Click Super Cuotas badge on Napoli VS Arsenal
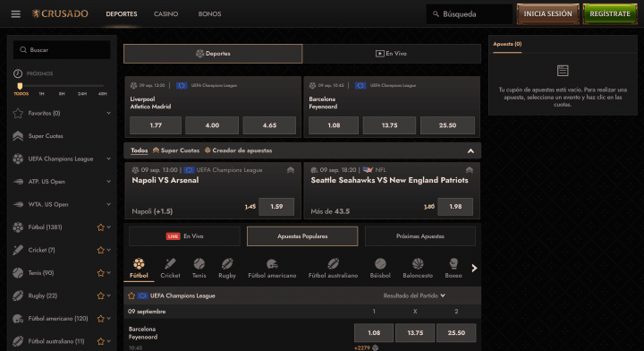This screenshot has height=351, width=644. [x=291, y=170]
